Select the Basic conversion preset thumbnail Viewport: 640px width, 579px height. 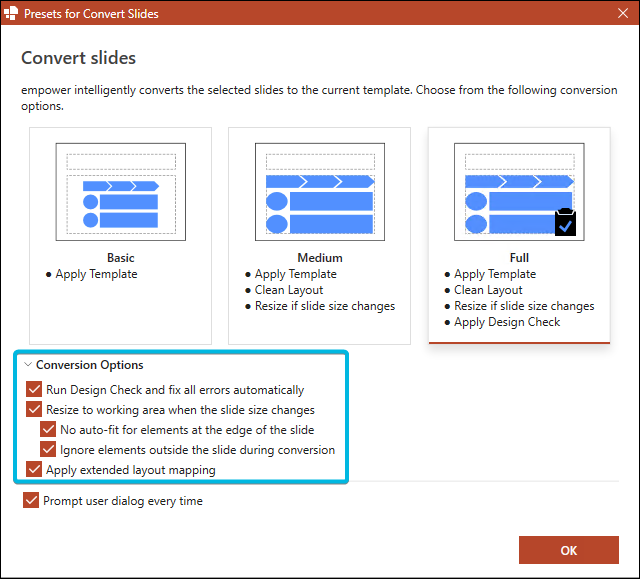pyautogui.click(x=121, y=192)
